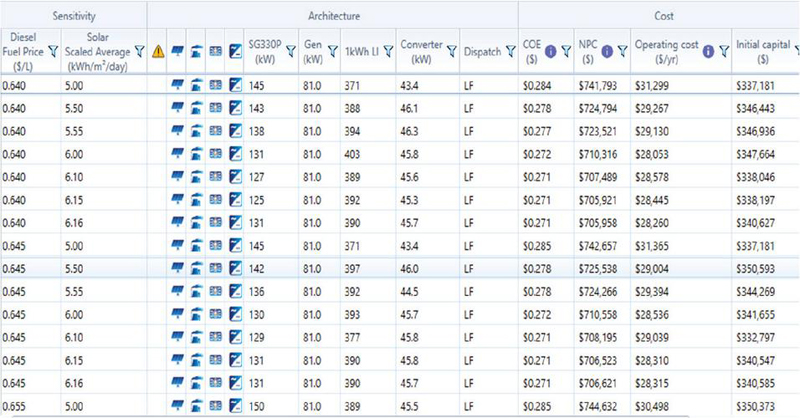Open the Dispatch column filter
Viewport: 800px width, 418px height.
[510, 51]
